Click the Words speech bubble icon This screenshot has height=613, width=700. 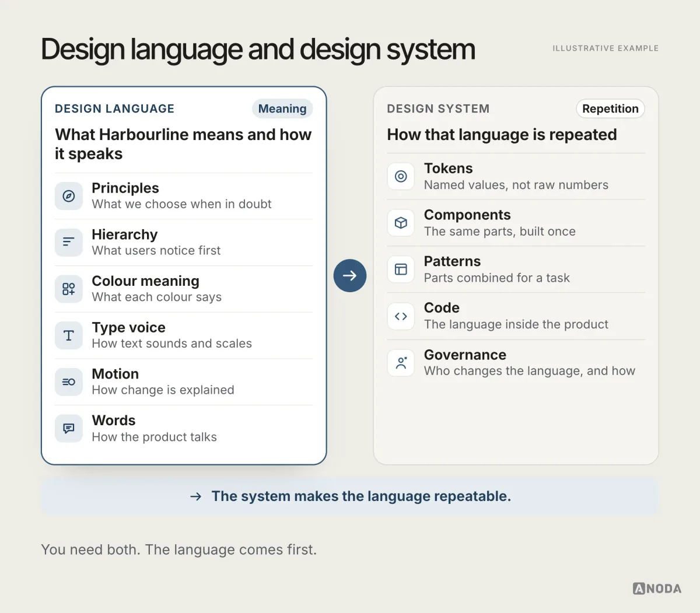pyautogui.click(x=69, y=429)
